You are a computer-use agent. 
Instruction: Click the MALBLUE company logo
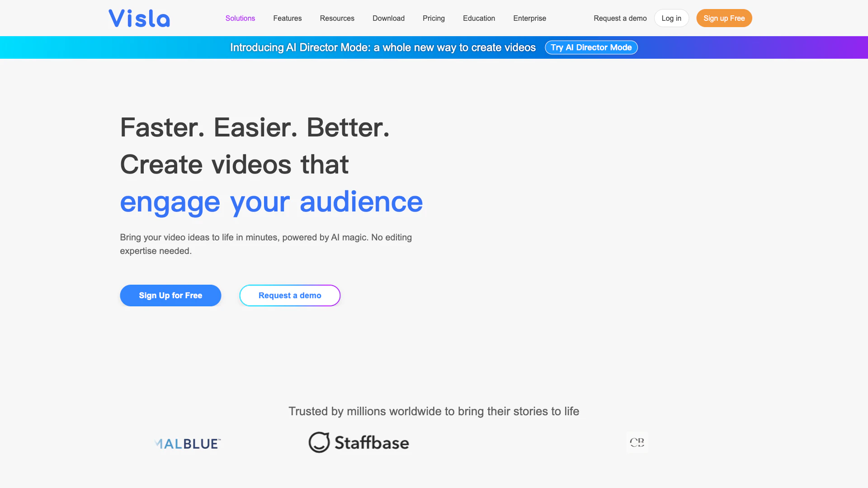[x=188, y=443]
